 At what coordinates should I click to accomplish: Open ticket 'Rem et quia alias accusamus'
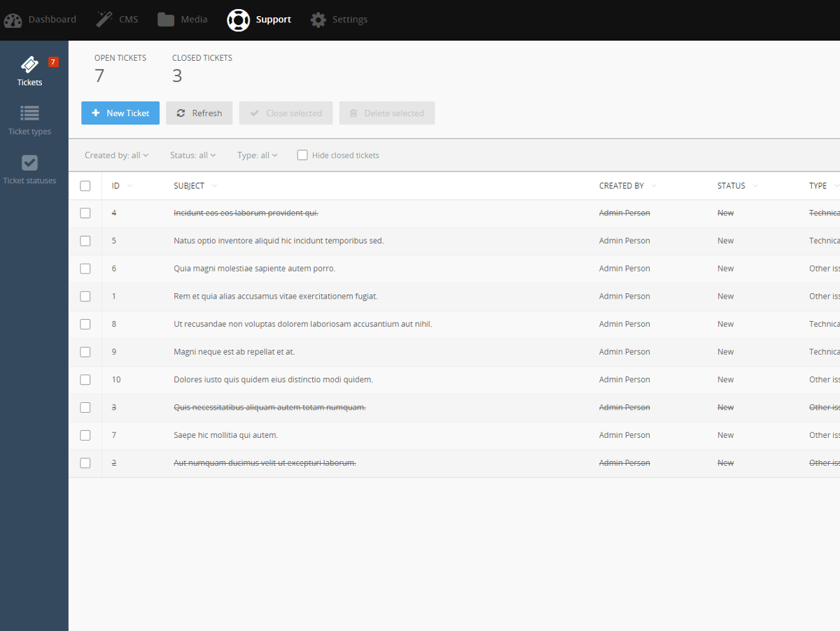(276, 297)
